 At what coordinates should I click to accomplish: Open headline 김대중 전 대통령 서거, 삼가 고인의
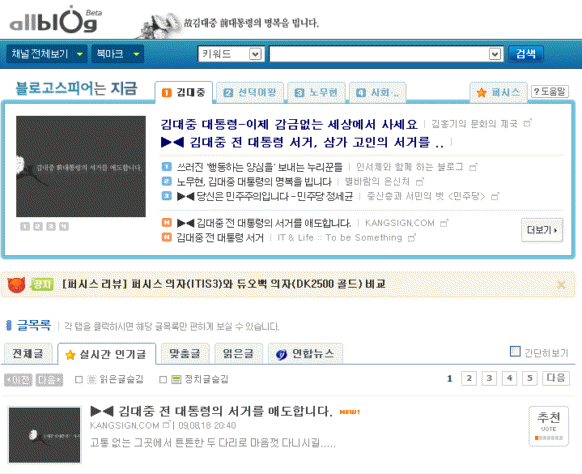[302, 142]
